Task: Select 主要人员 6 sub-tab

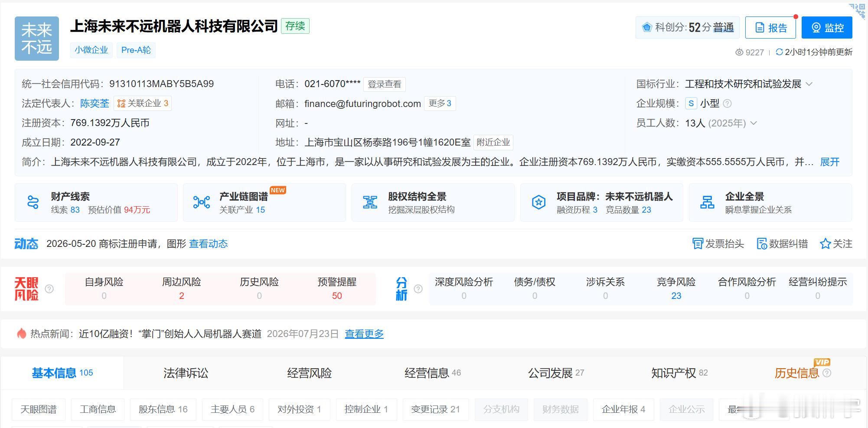Action: tap(232, 409)
